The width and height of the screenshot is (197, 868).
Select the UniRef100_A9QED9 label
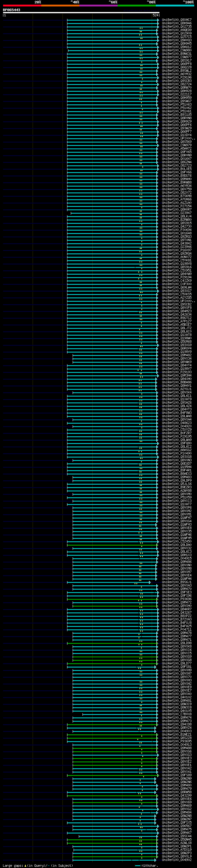tap(177, 30)
